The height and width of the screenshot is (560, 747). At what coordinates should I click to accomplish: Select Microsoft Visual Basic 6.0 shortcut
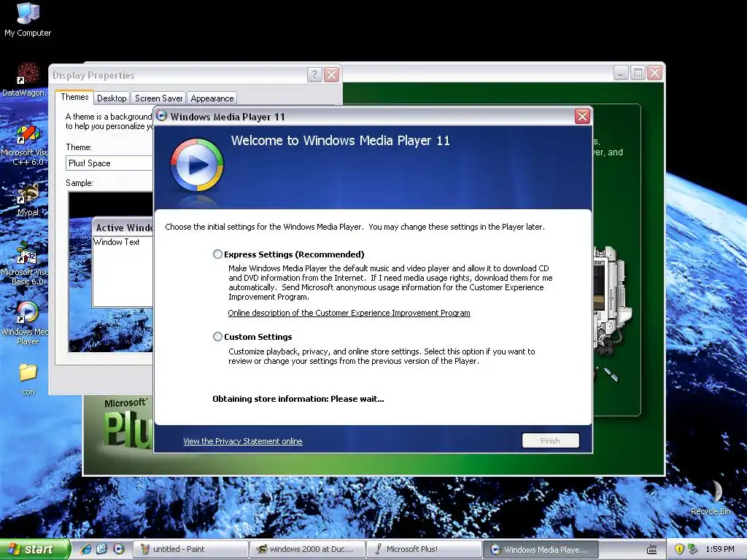[x=25, y=263]
